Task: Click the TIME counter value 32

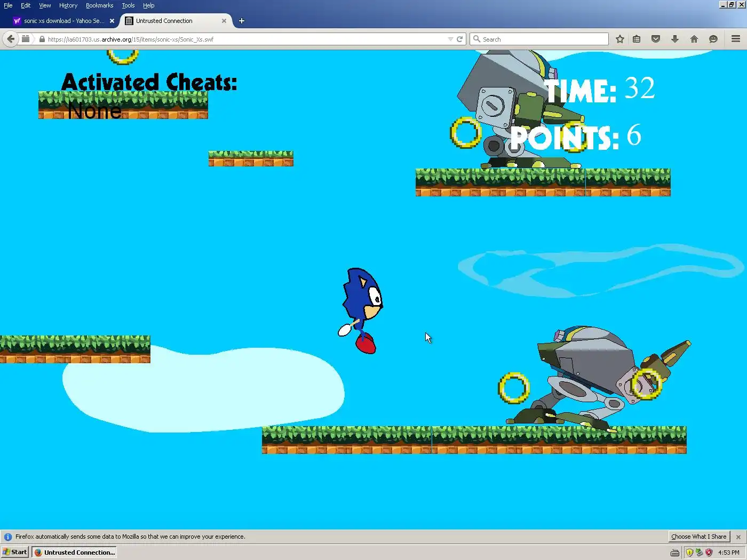Action: coord(639,88)
